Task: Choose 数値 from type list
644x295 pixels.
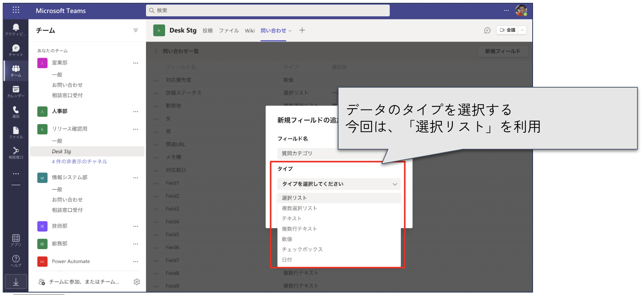Action: pos(339,239)
